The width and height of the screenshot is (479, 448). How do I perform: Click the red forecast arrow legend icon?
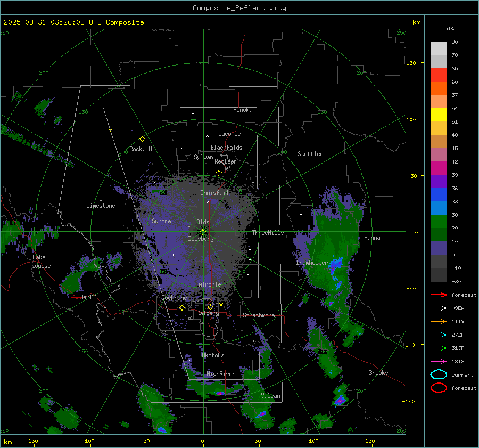(439, 295)
